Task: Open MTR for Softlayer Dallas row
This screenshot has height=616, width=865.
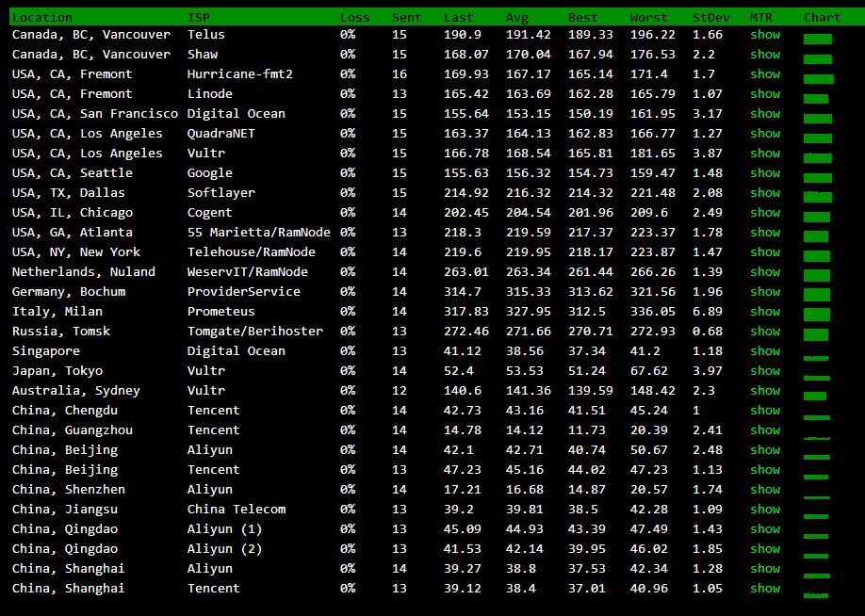Action: tap(764, 193)
